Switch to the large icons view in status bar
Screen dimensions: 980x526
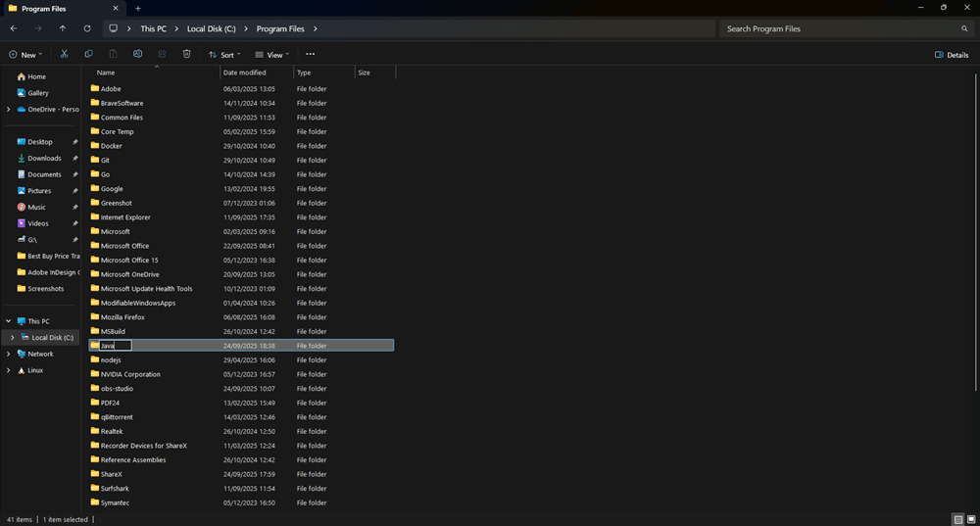970,519
